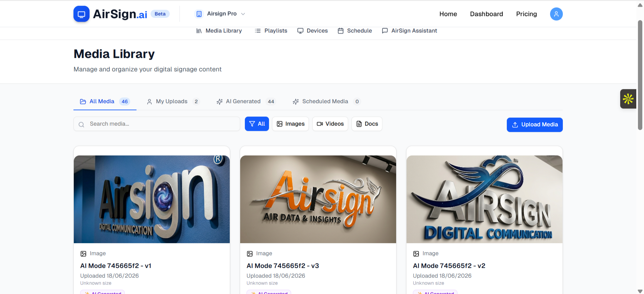The height and width of the screenshot is (294, 644).
Task: Click the building icon beside Airsign Pro
Action: [199, 14]
